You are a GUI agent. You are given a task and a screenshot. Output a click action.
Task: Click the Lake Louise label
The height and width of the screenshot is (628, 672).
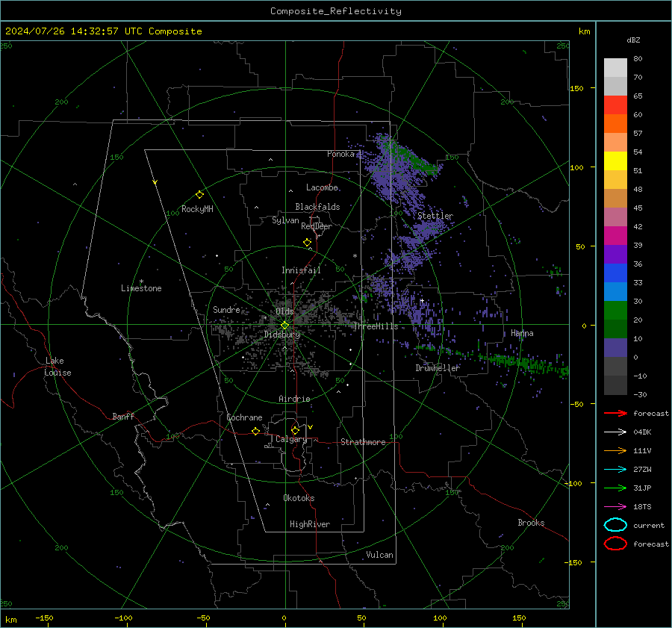[x=57, y=367]
